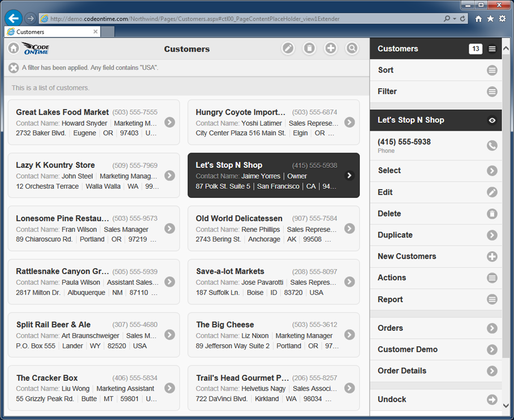
Task: Click New Customers in the sidebar
Action: coord(436,256)
